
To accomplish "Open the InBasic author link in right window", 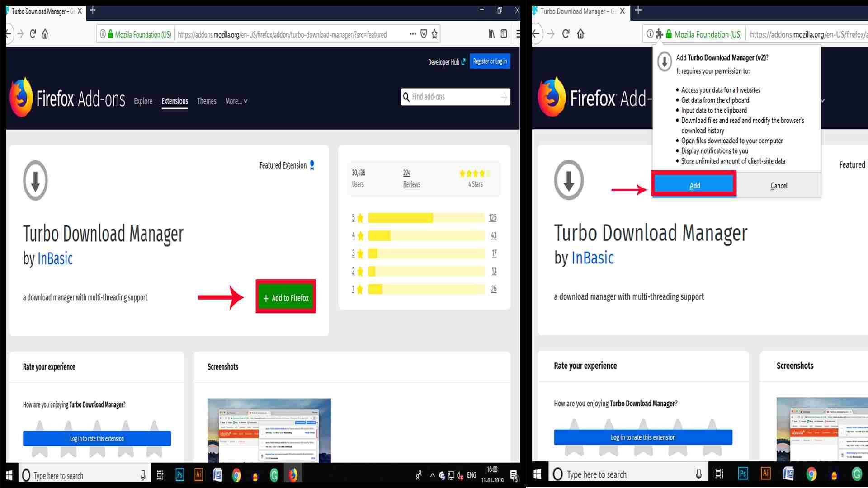I will pos(593,258).
